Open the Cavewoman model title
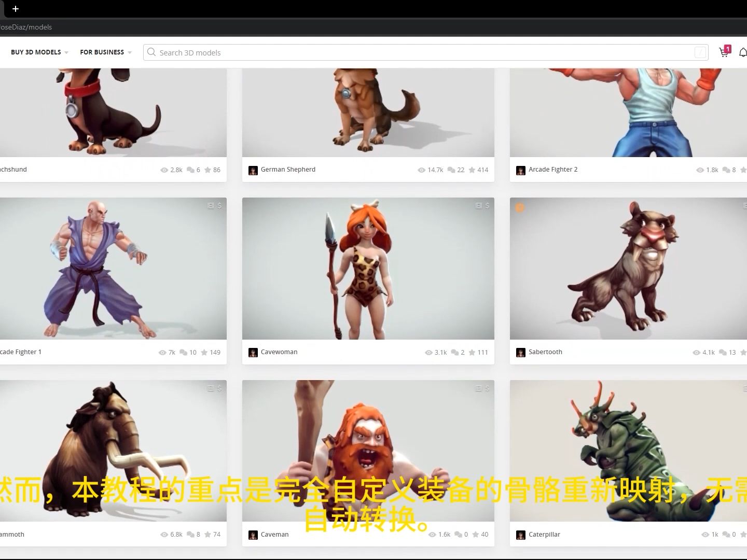 point(279,352)
